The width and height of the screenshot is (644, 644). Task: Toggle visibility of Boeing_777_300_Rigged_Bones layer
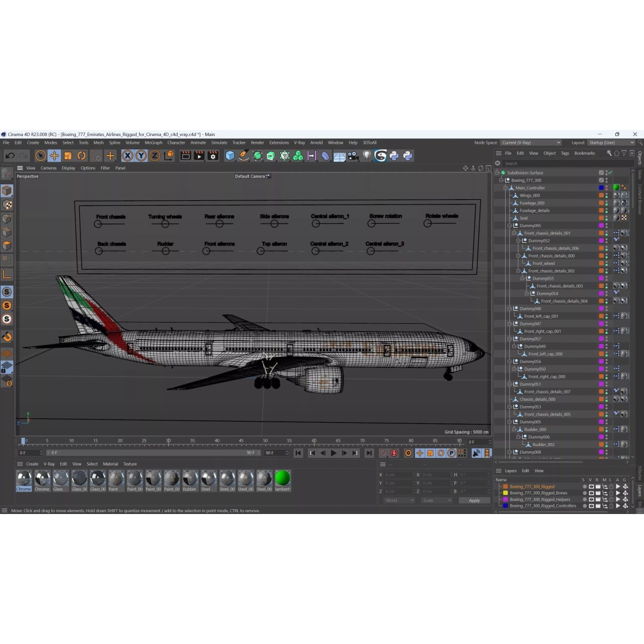[x=591, y=493]
